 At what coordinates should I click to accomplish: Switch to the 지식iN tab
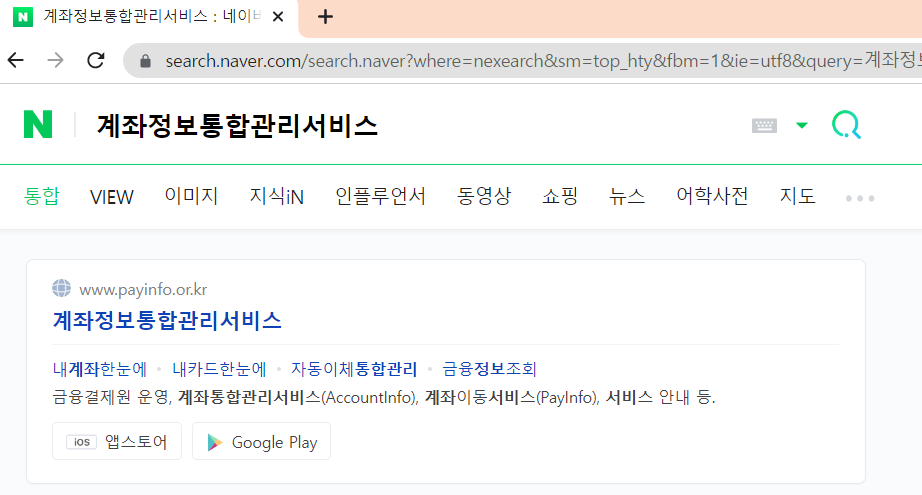tap(276, 196)
